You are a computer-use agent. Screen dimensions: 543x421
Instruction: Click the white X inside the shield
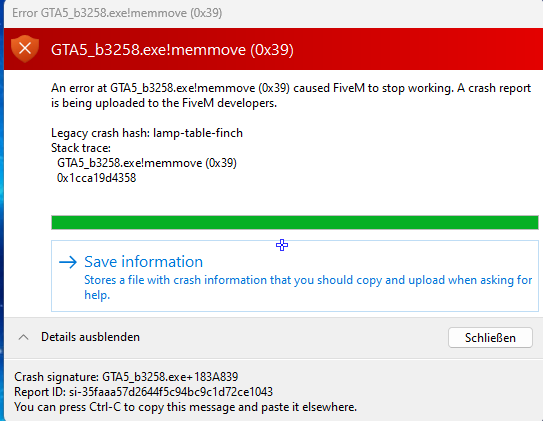pos(25,47)
